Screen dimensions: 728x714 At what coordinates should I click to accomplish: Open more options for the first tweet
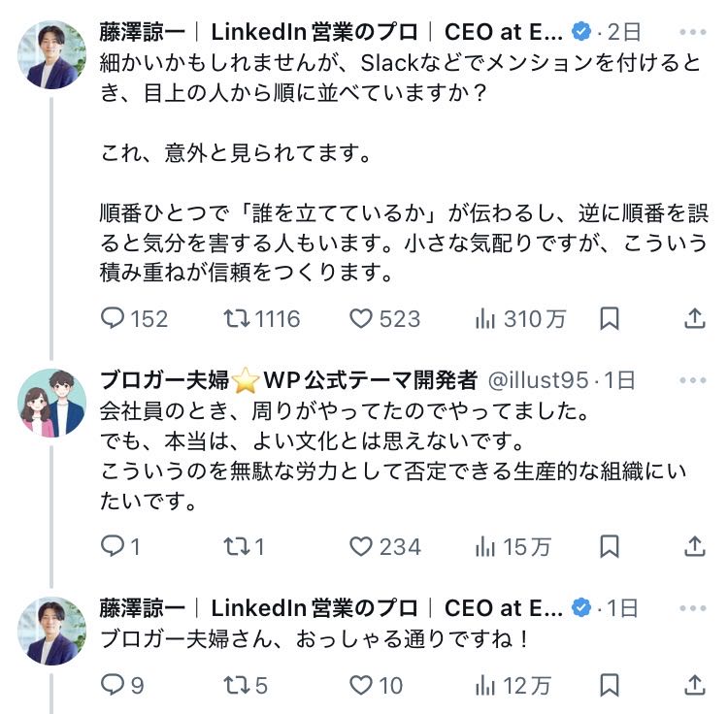tap(694, 32)
